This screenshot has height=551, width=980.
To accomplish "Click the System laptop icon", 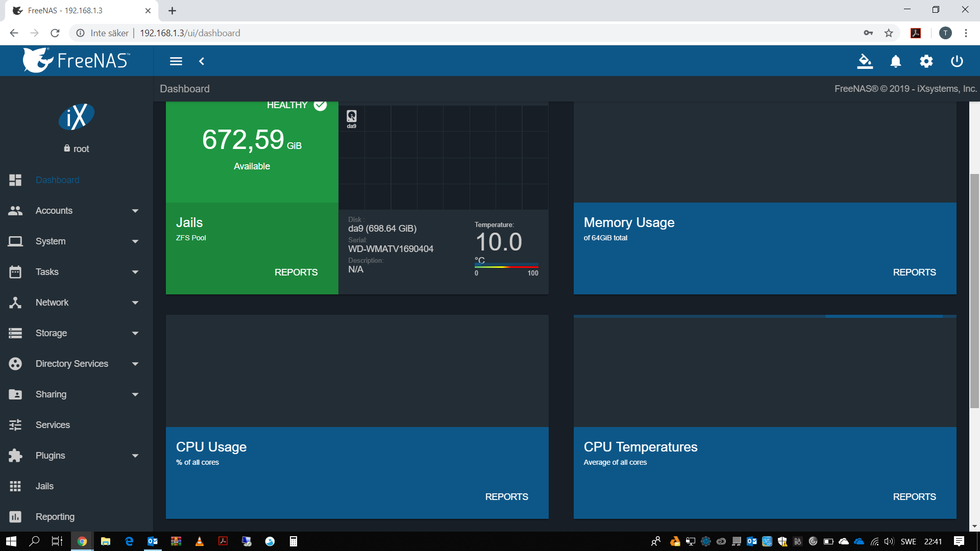I will point(15,241).
